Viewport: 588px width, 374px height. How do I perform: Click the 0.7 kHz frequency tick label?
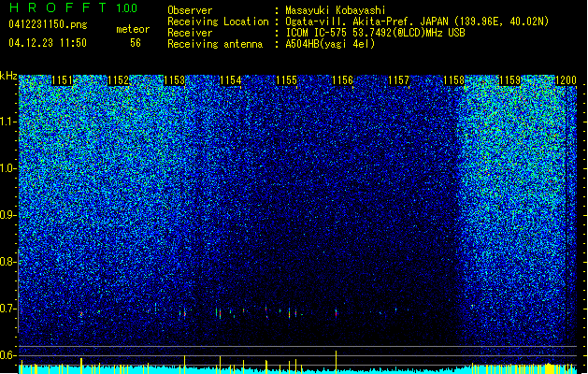coord(7,309)
